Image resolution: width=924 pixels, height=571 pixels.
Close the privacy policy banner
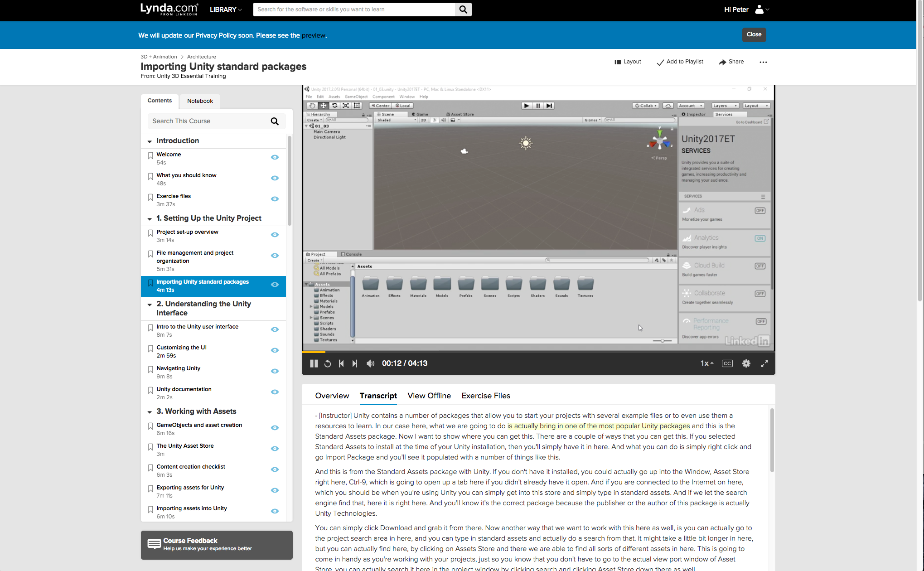point(754,34)
